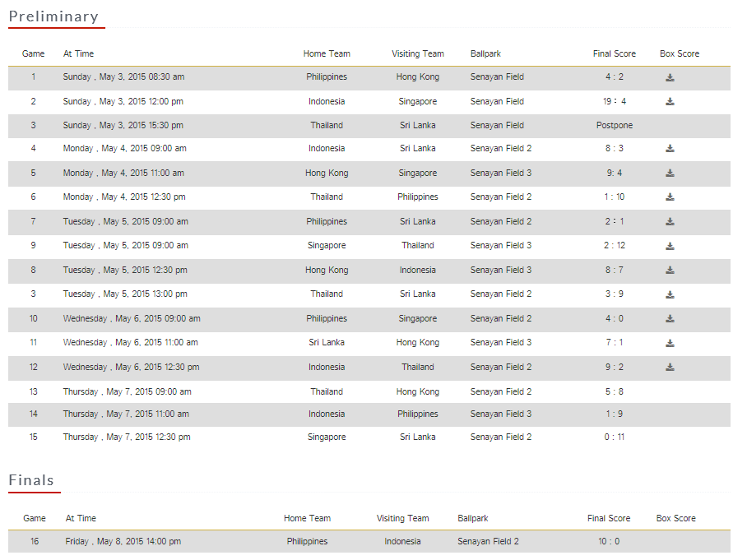Download box score for game 10 Philippines vs Singapore
747x560 pixels.
pos(670,318)
